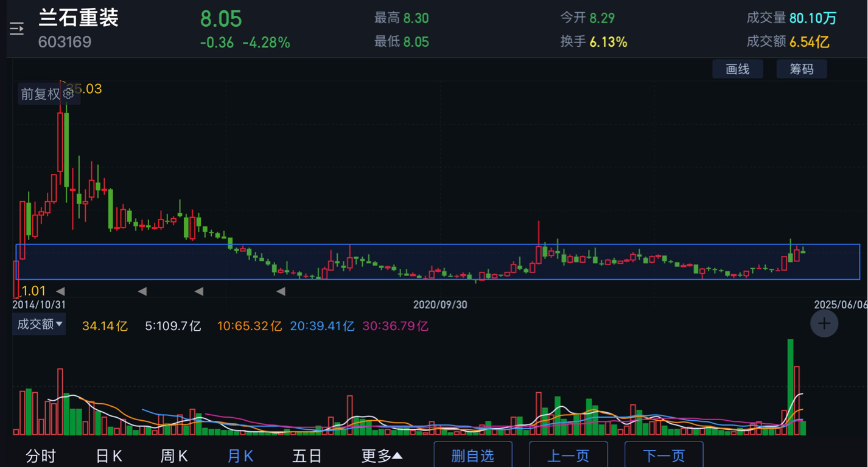This screenshot has width=868, height=467.
Task: Click the 35.03 high price label
Action: (84, 89)
